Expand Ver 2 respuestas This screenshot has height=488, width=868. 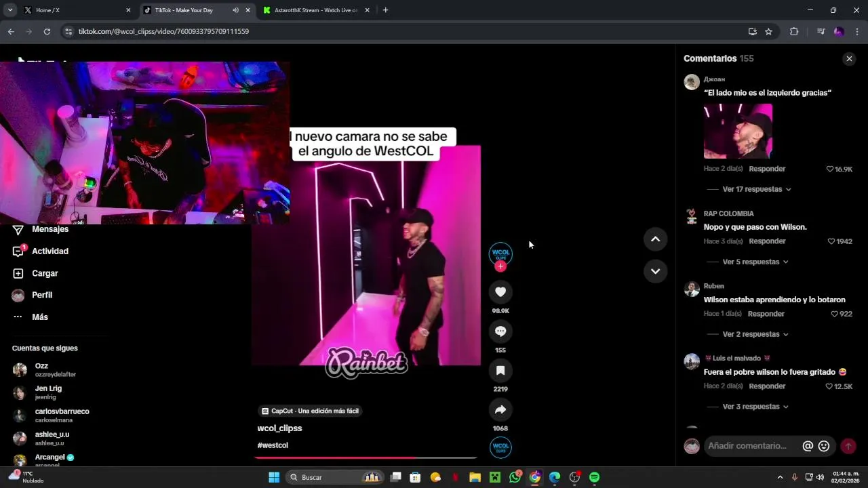click(x=755, y=334)
